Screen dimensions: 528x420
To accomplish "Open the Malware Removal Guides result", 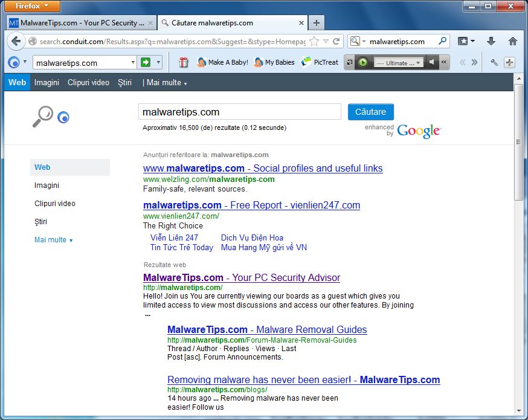I will click(267, 329).
